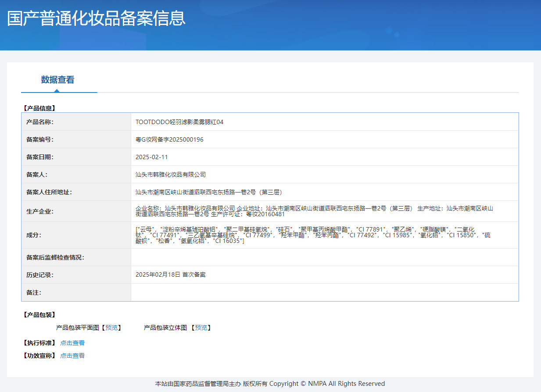Preview the 产品包装平面图 image
The image size is (541, 392).
click(111, 328)
